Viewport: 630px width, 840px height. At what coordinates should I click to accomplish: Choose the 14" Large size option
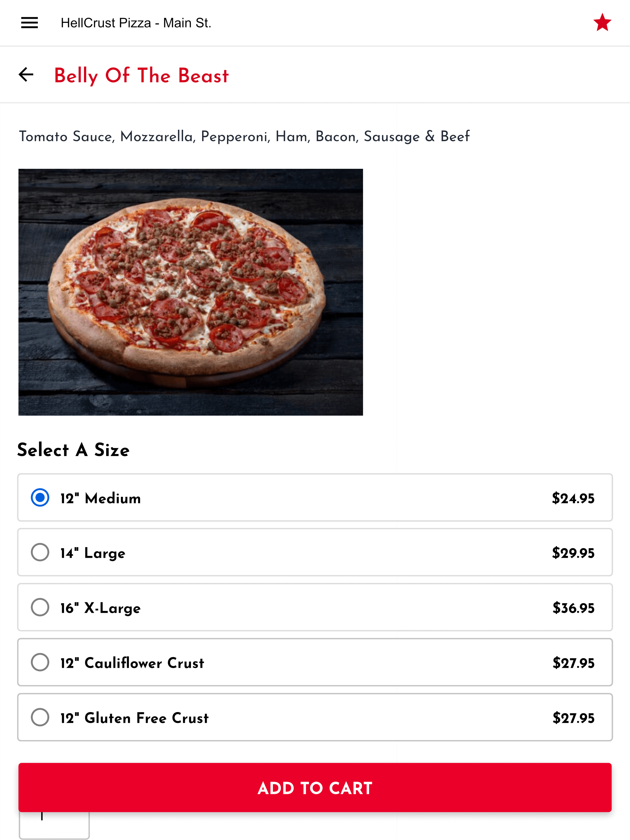pos(315,552)
